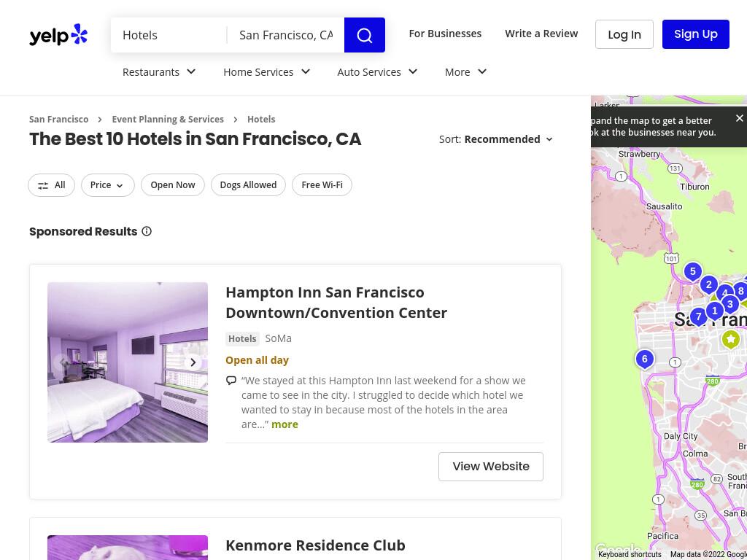Click the Sign Up button
The image size is (747, 560).
[x=695, y=34]
